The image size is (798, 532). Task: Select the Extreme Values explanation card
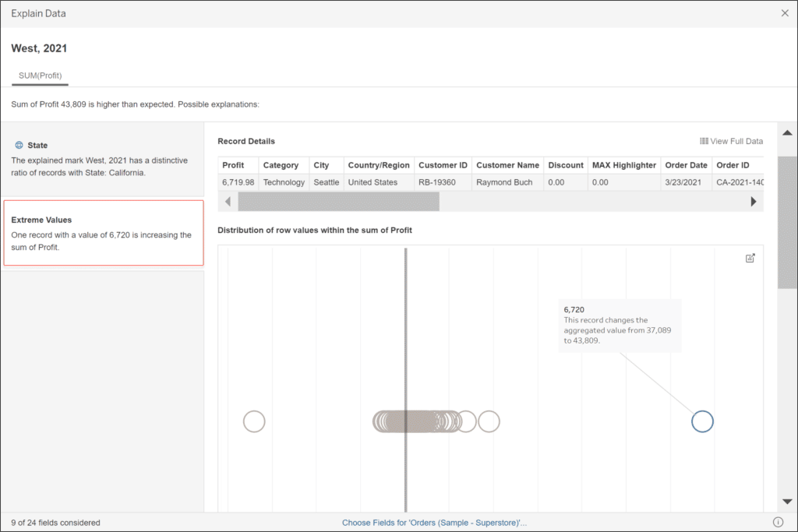[x=104, y=233]
